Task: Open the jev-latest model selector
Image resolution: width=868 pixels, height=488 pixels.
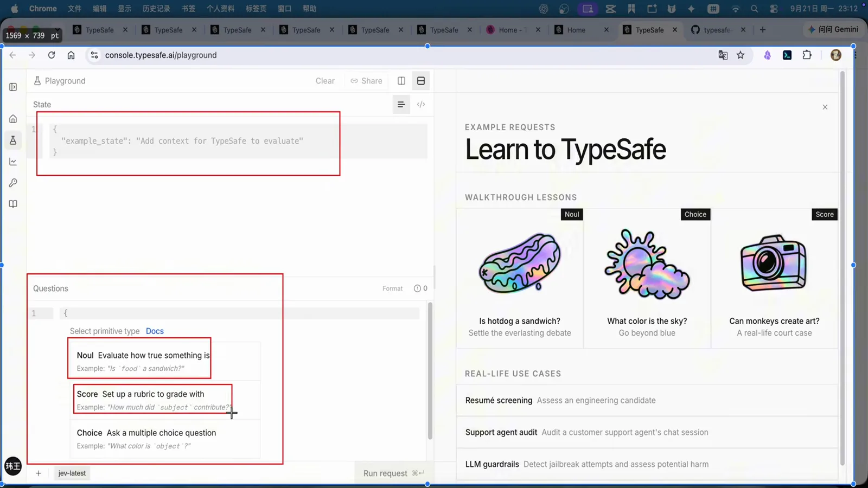Action: click(72, 473)
